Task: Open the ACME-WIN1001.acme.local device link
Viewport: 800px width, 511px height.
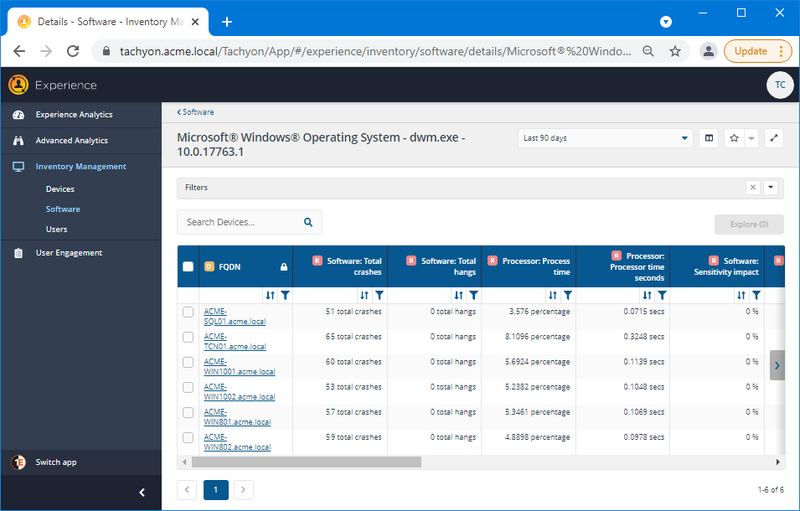Action: 239,367
